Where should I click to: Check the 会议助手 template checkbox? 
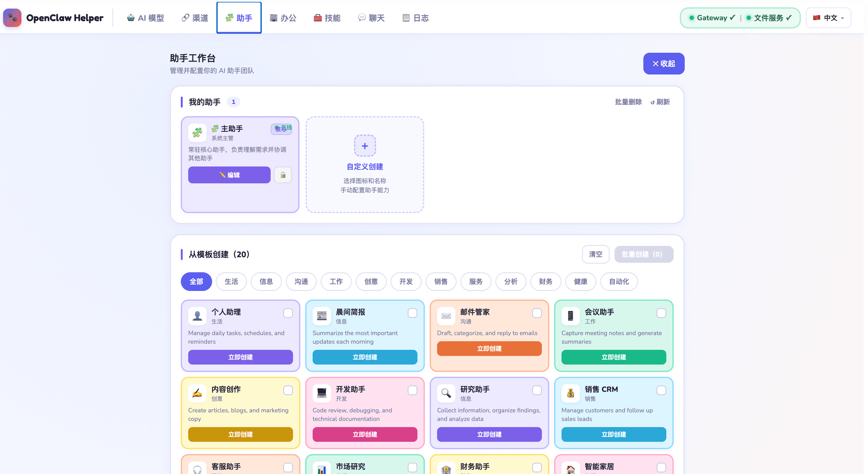(661, 313)
